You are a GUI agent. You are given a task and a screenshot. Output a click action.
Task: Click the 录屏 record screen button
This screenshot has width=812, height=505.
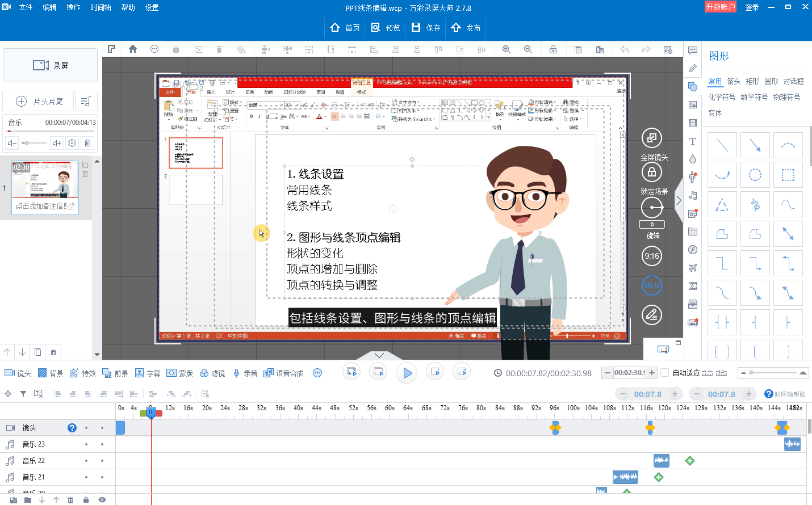[51, 65]
